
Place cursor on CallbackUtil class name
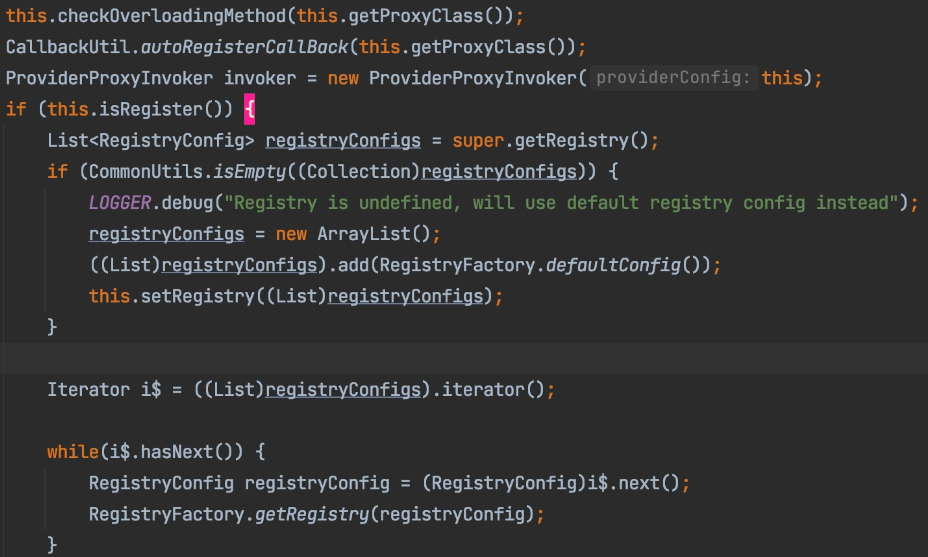click(68, 47)
